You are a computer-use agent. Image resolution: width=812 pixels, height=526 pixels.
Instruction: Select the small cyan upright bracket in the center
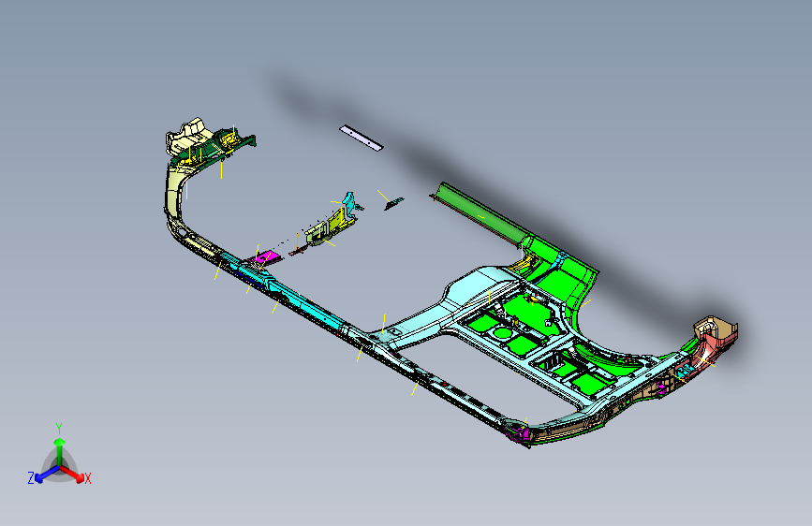[x=349, y=202]
